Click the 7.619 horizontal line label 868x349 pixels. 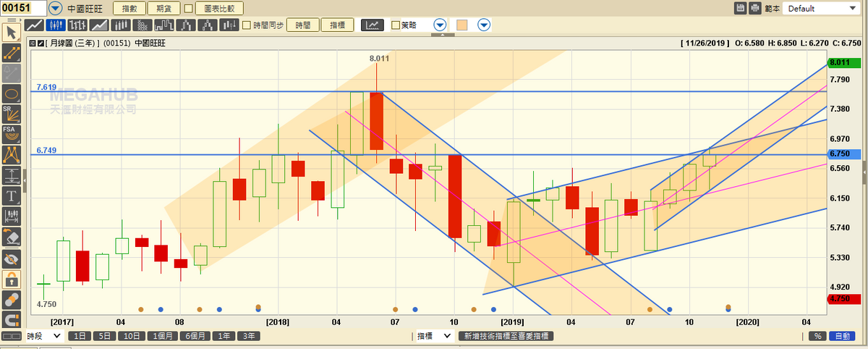(x=46, y=87)
